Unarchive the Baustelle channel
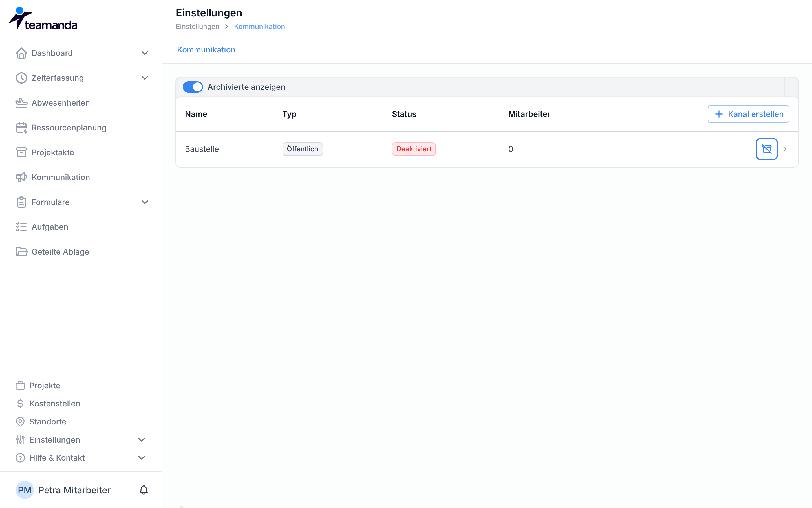 [x=767, y=149]
